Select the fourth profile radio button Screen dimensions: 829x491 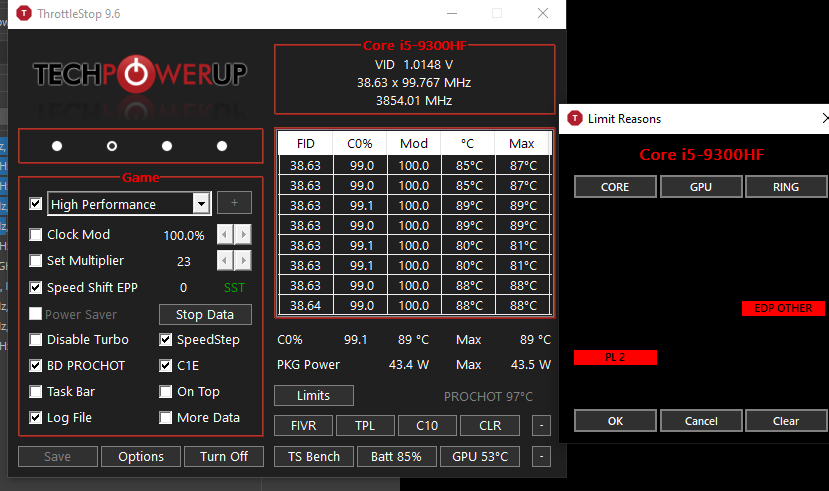222,146
